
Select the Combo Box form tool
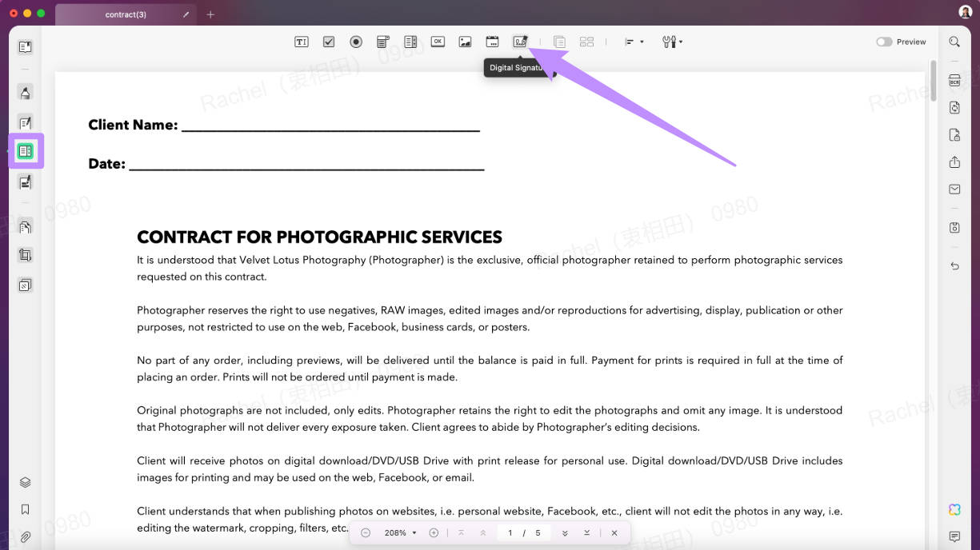tap(382, 41)
